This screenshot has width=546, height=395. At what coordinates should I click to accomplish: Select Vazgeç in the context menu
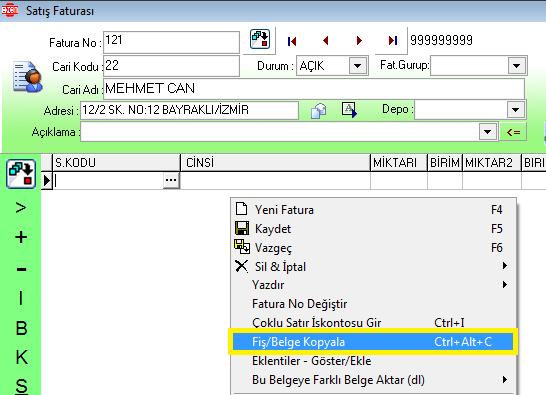pyautogui.click(x=373, y=248)
